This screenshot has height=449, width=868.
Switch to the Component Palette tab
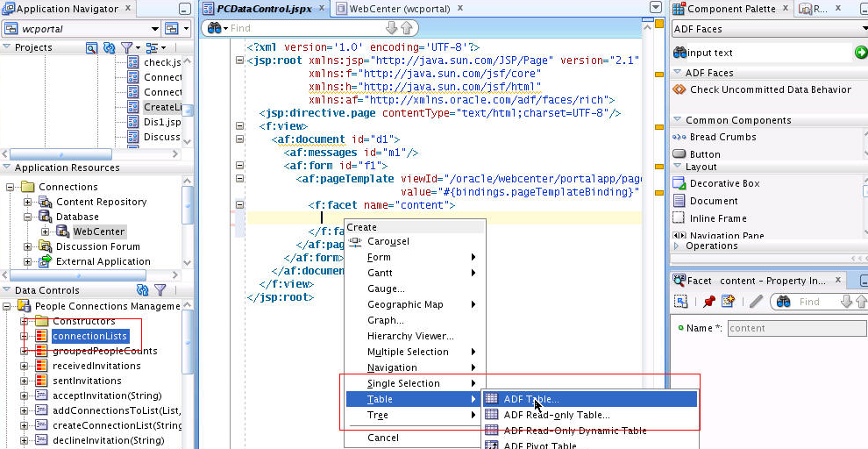pyautogui.click(x=732, y=9)
